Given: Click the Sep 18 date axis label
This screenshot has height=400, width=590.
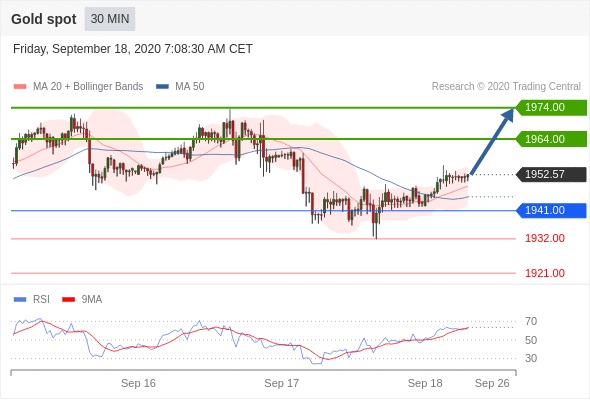Looking at the screenshot, I should click(x=425, y=383).
